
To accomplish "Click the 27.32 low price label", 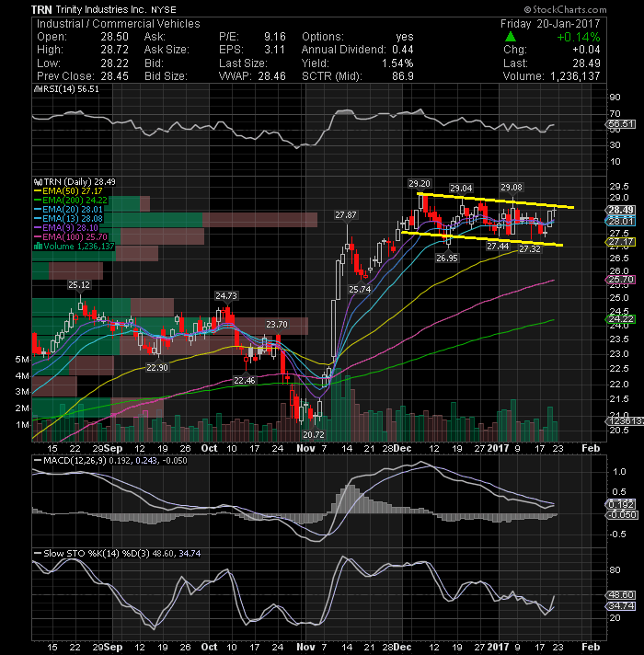I will [x=530, y=249].
